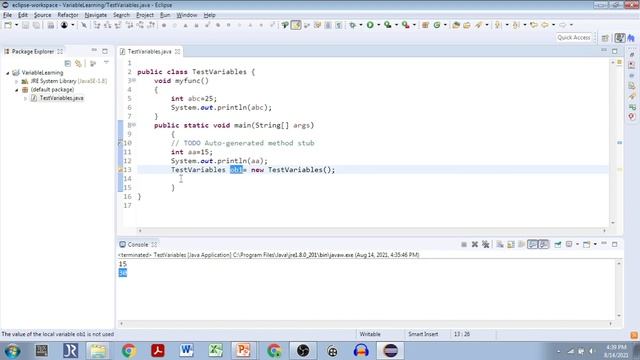The width and height of the screenshot is (640, 360).
Task: Expand the JRE System Library node
Action: point(17,81)
